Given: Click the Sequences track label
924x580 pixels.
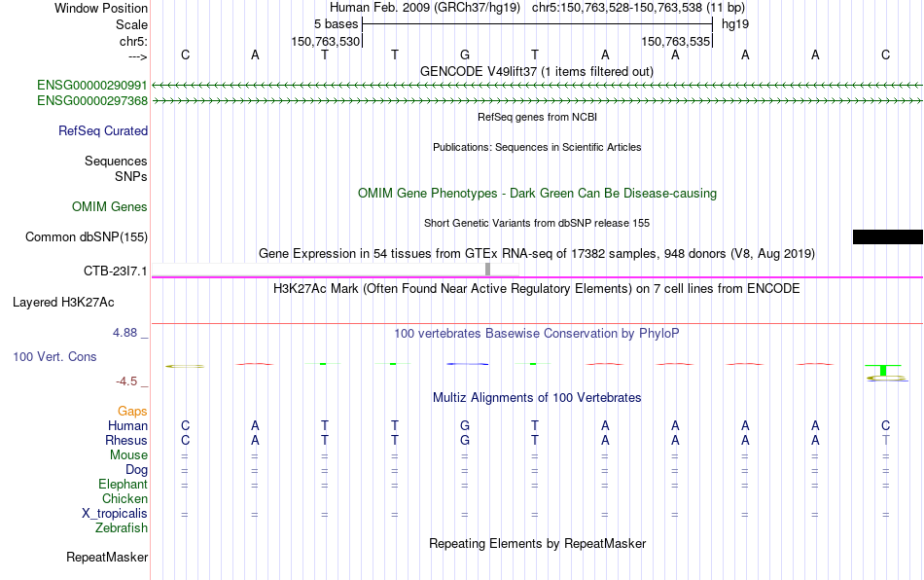Looking at the screenshot, I should click(x=116, y=161).
